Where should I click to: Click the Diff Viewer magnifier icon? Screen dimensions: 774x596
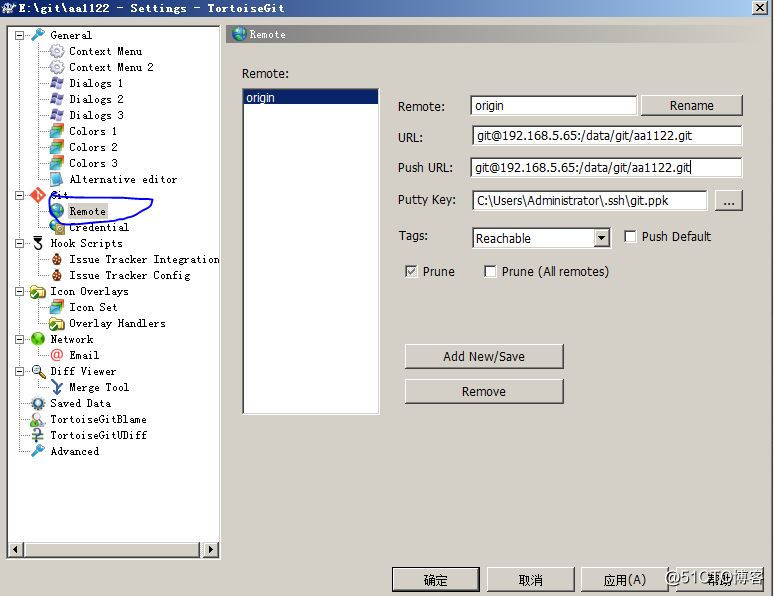coord(38,371)
